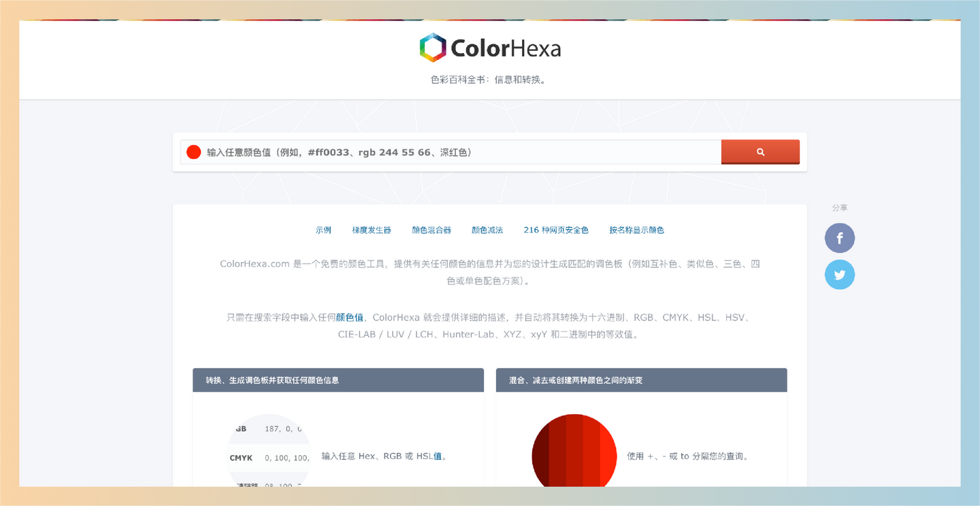
Task: Click the red dot icon inside the search bar
Action: (193, 152)
